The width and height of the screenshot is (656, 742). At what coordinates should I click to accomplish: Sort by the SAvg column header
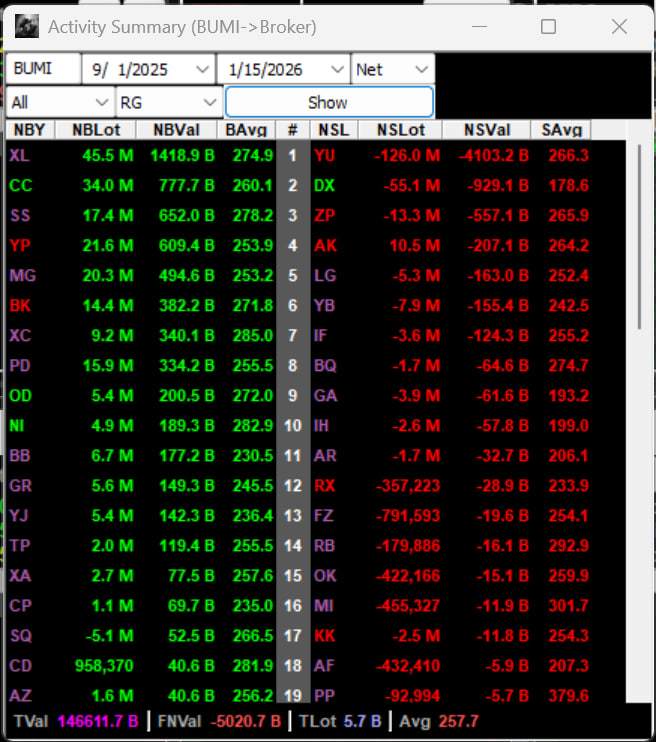coord(561,130)
